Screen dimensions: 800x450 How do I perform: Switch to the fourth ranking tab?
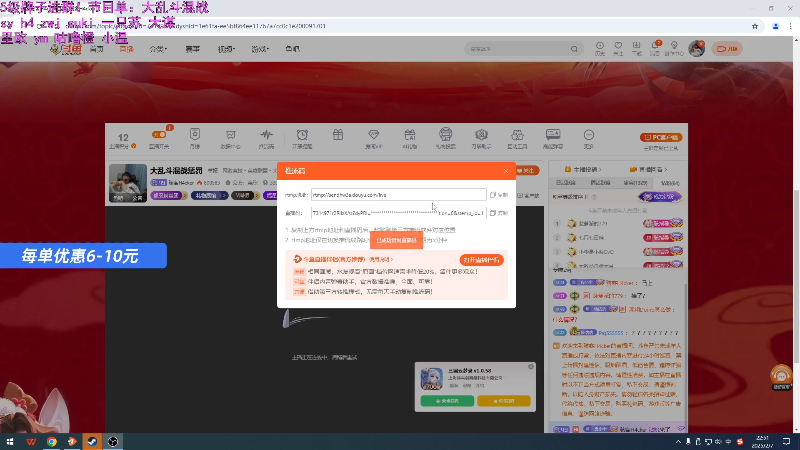(670, 183)
